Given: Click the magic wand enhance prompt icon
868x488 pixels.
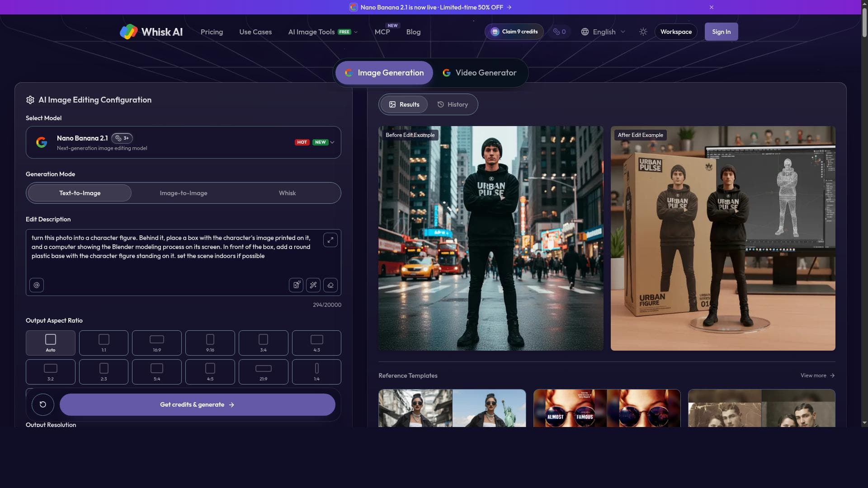Looking at the screenshot, I should tap(313, 285).
